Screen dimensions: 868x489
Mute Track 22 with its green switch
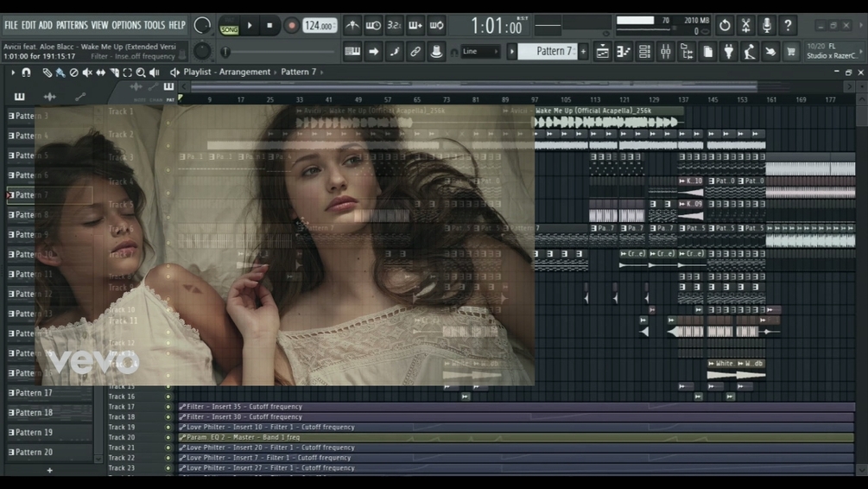coord(168,458)
